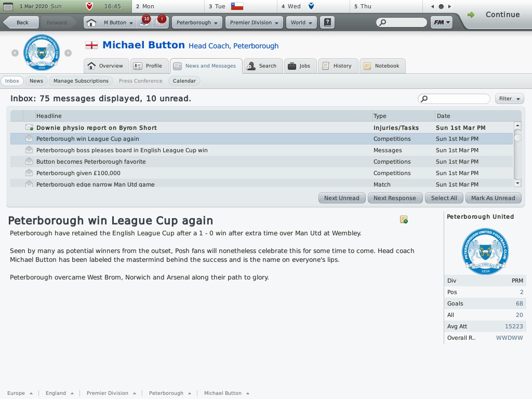Add note icon beside the message headline
This screenshot has height=399, width=532.
(x=404, y=220)
